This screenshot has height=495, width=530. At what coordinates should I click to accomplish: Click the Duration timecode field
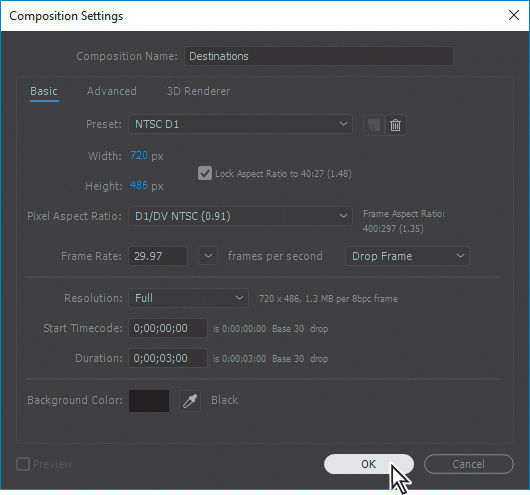pyautogui.click(x=168, y=358)
